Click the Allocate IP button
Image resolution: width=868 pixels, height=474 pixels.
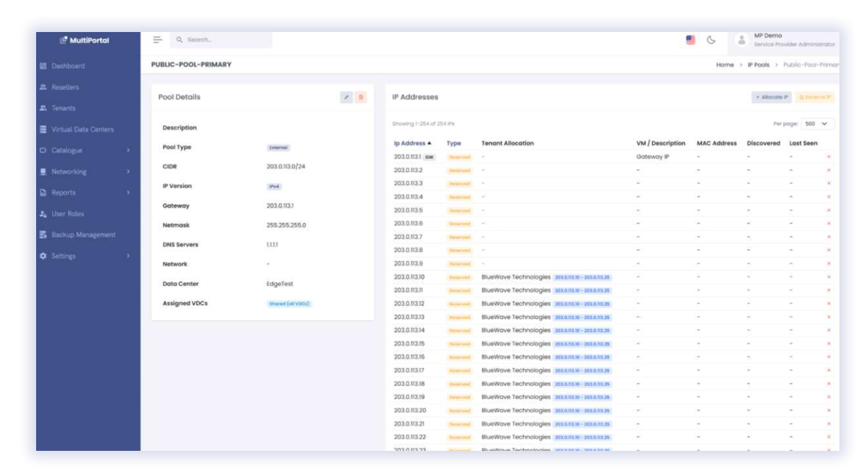click(x=771, y=97)
